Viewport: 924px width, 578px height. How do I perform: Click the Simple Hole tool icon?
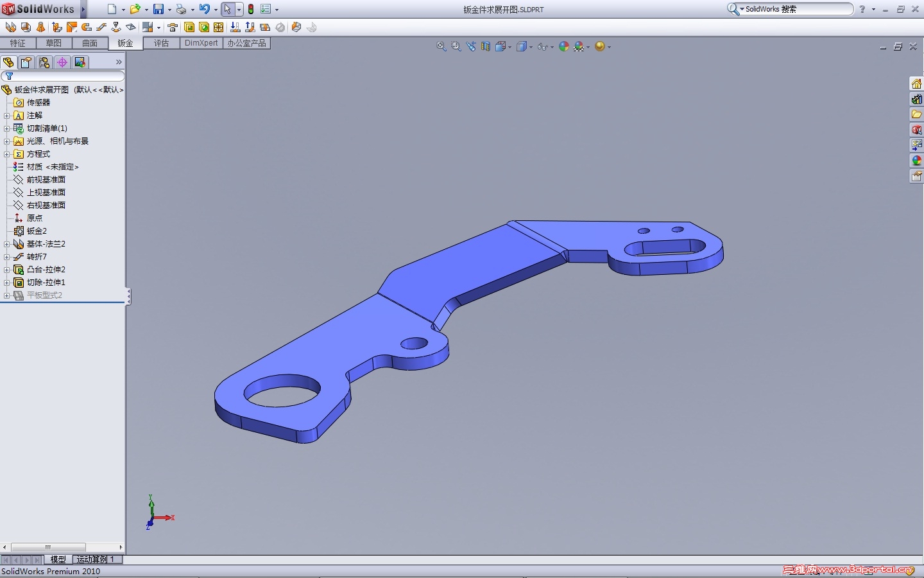coord(204,27)
